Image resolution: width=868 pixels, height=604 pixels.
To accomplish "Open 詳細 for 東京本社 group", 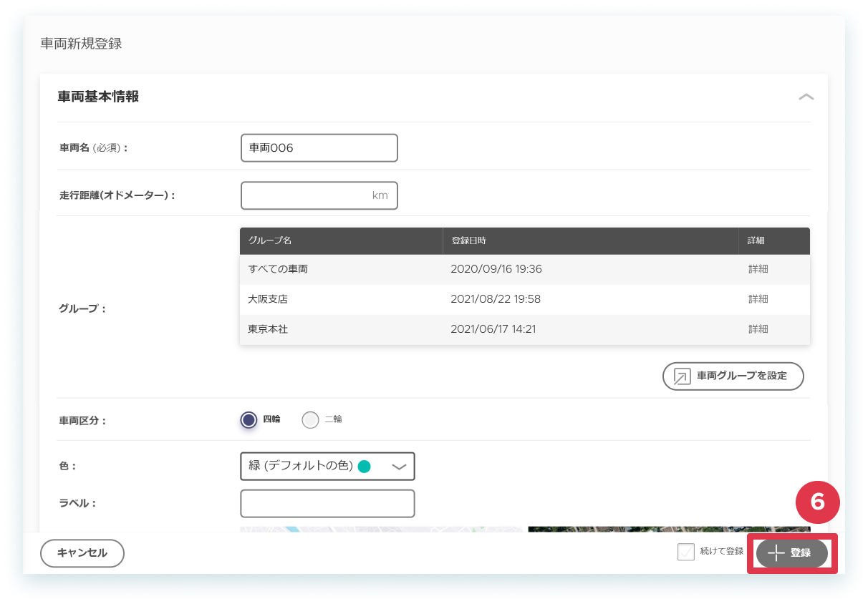I will [x=758, y=329].
